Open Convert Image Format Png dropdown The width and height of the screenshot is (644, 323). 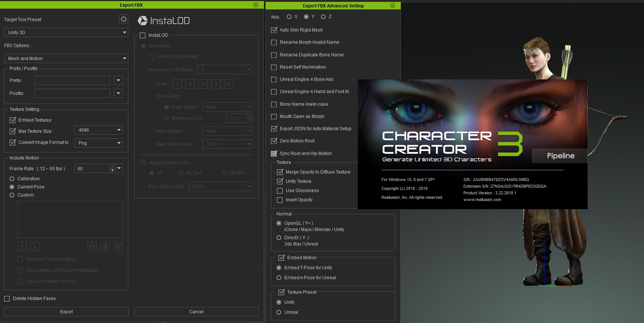click(x=99, y=143)
